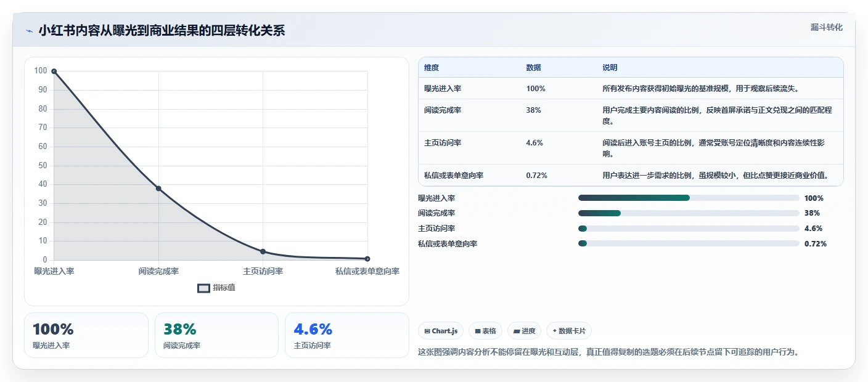Open the 100% 曝光进入率 stat card
The height and width of the screenshot is (382, 868).
(x=86, y=335)
